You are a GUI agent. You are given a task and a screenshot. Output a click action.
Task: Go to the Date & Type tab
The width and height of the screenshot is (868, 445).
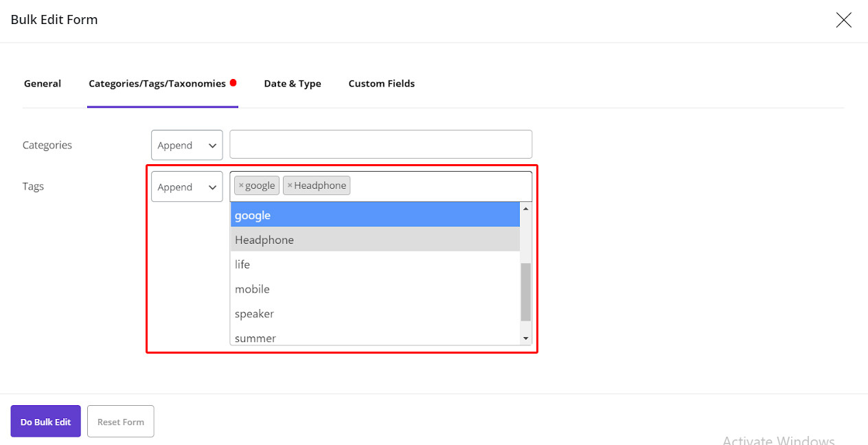point(293,84)
